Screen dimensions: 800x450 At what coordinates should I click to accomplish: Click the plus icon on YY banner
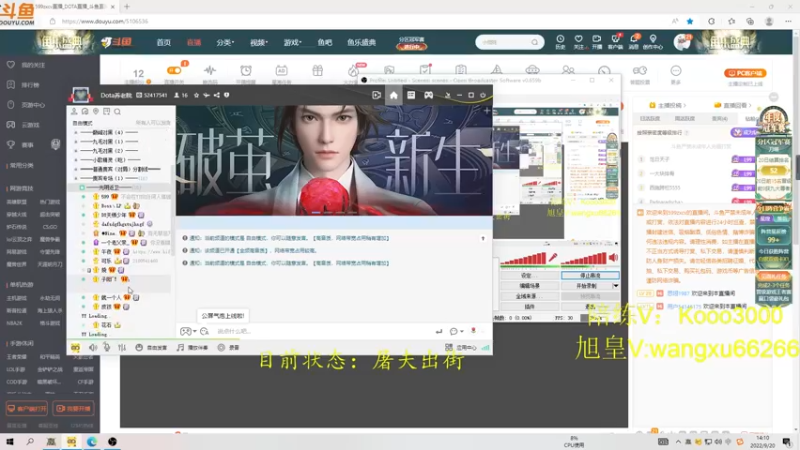click(x=487, y=110)
